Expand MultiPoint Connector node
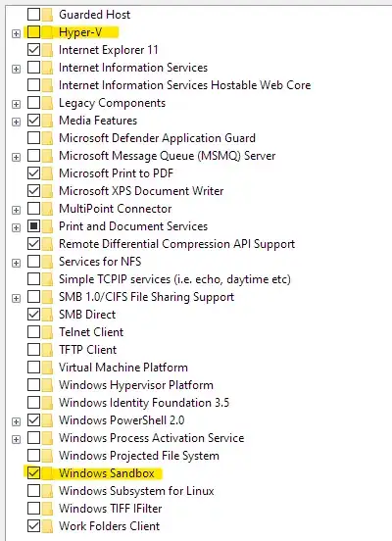Screen dimensions: 392x541 tap(16, 210)
